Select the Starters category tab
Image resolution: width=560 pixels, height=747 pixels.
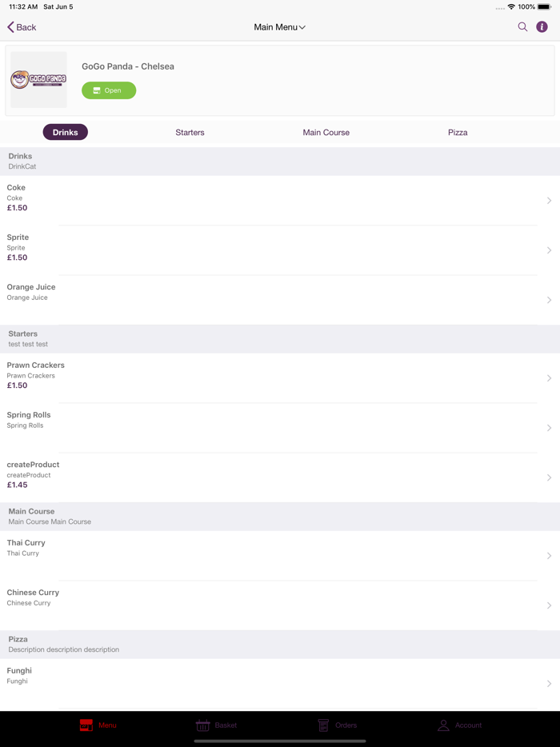(x=190, y=133)
